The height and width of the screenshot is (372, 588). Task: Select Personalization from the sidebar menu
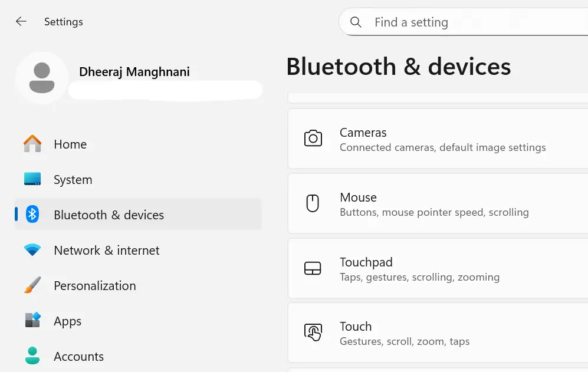pos(94,285)
